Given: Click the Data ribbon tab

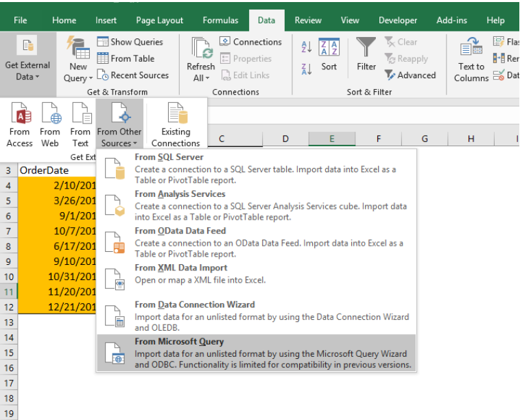Looking at the screenshot, I should point(266,21).
